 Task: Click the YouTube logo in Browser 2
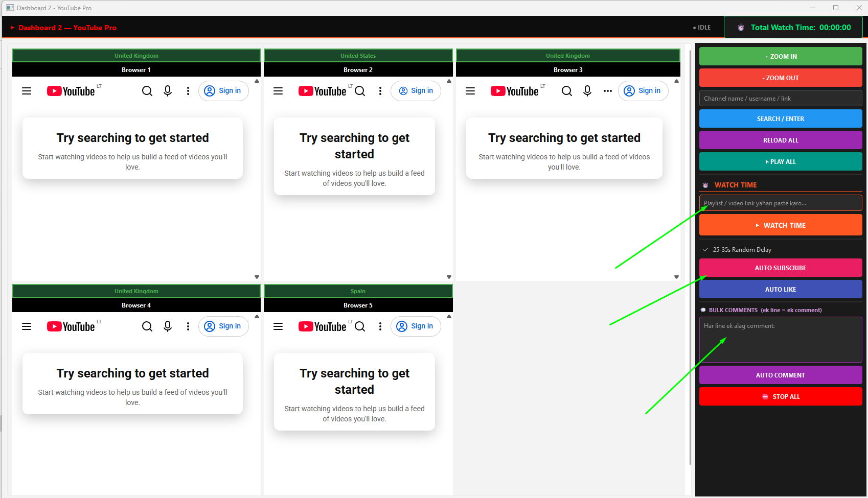coord(323,91)
